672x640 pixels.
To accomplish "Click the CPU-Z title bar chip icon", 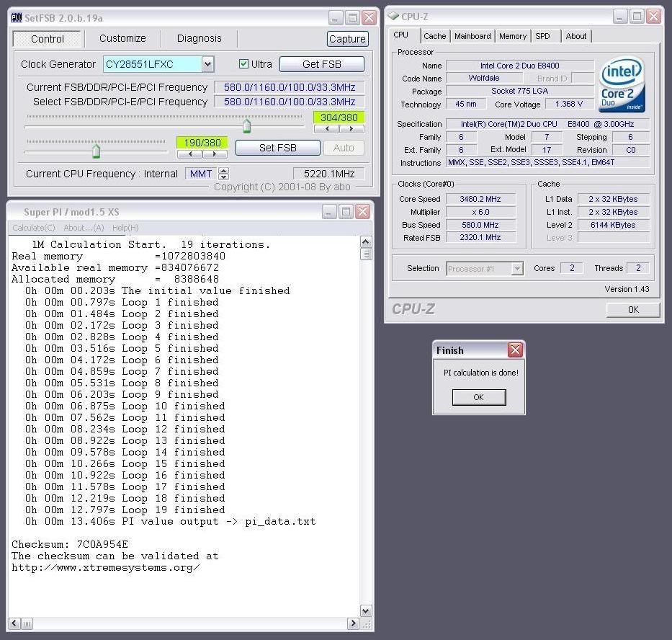I will 393,17.
